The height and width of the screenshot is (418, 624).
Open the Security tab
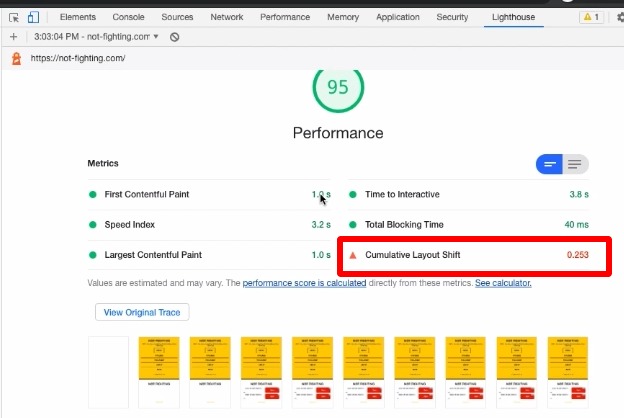coord(452,17)
